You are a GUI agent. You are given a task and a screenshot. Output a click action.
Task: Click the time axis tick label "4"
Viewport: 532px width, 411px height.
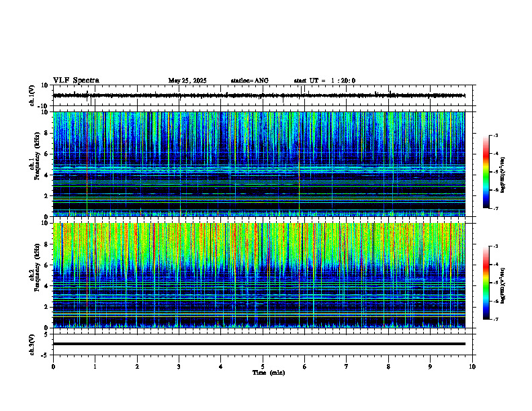tap(221, 367)
